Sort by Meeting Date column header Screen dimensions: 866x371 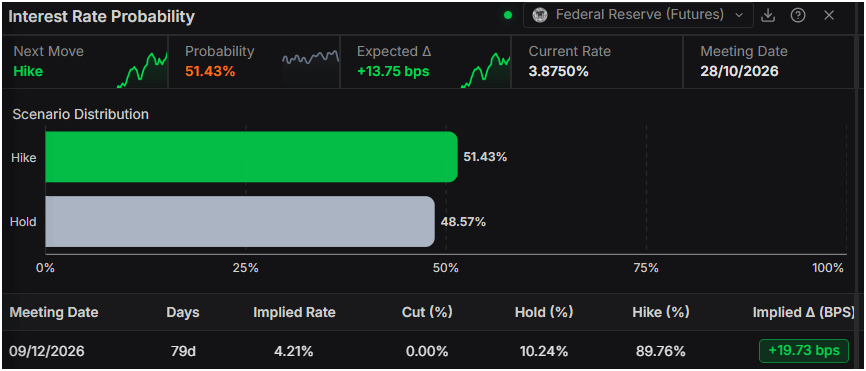[54, 312]
